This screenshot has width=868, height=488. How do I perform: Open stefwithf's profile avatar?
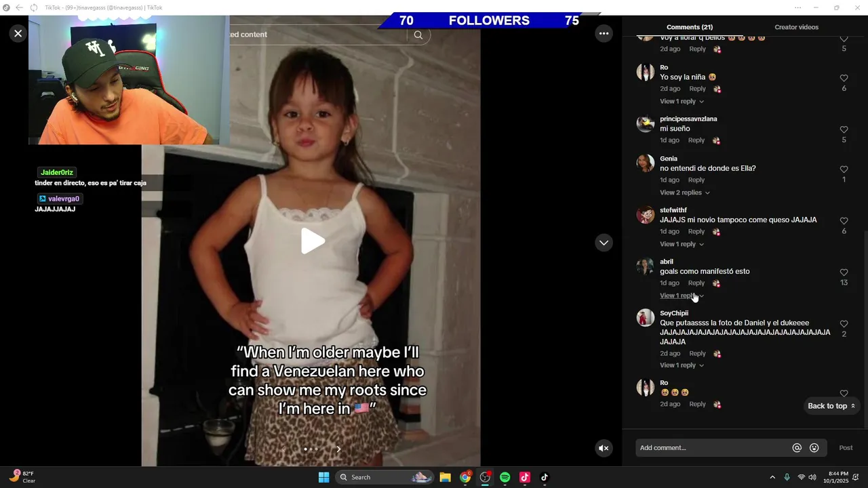coord(645,215)
